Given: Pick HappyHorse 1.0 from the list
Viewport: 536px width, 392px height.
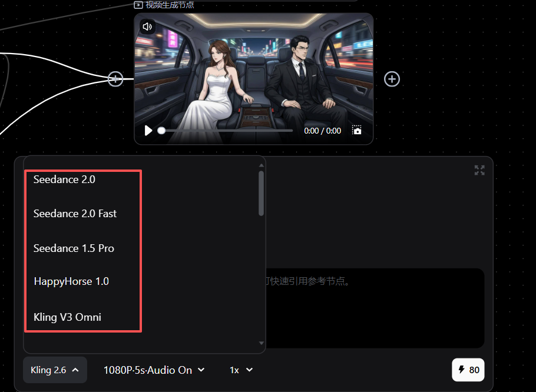Looking at the screenshot, I should point(71,281).
